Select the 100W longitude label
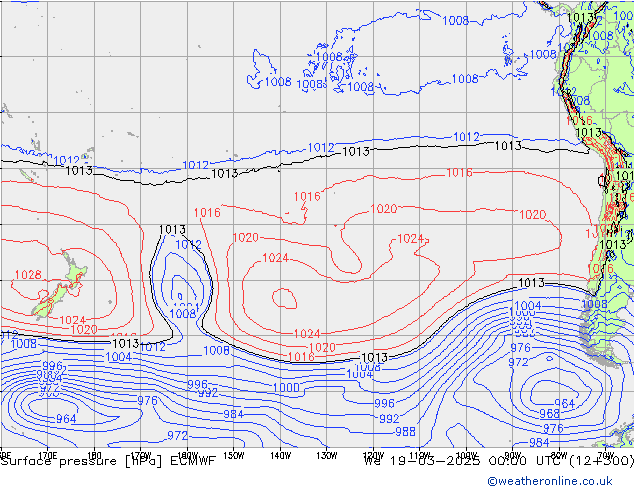Viewport: 634px width, 490px height. pos(466,454)
